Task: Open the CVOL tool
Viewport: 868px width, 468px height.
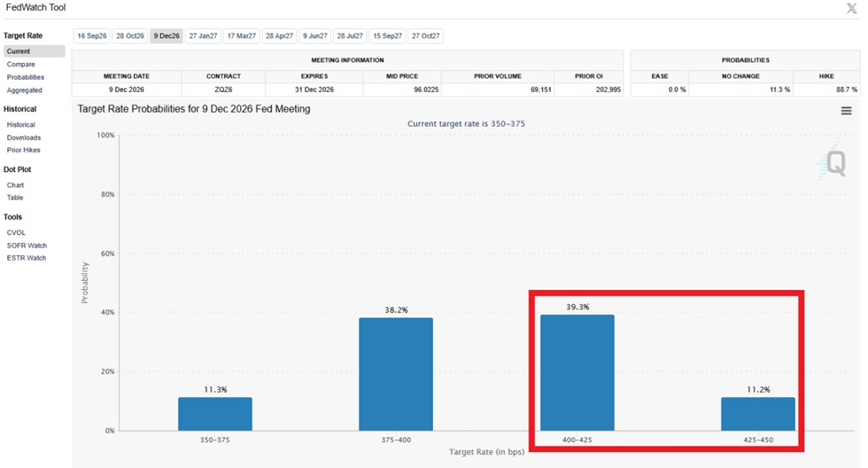Action: pos(16,233)
